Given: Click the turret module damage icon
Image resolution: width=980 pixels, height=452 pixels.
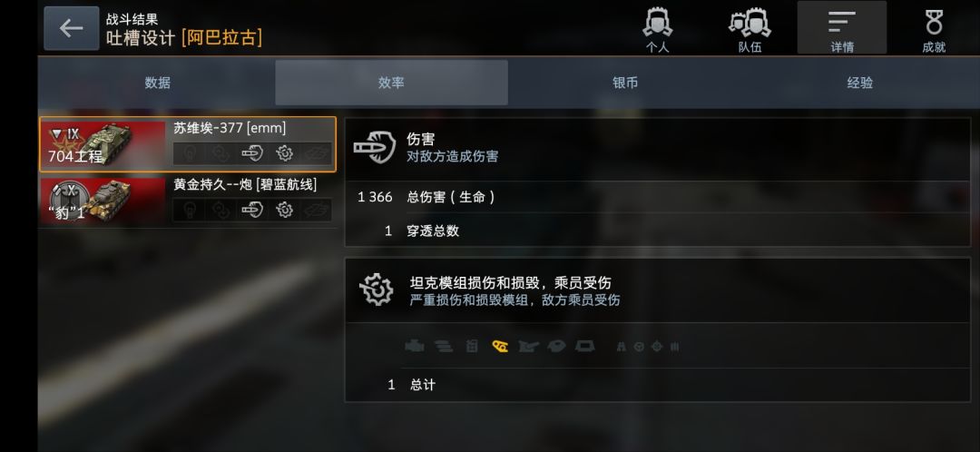Looking at the screenshot, I should pos(555,347).
